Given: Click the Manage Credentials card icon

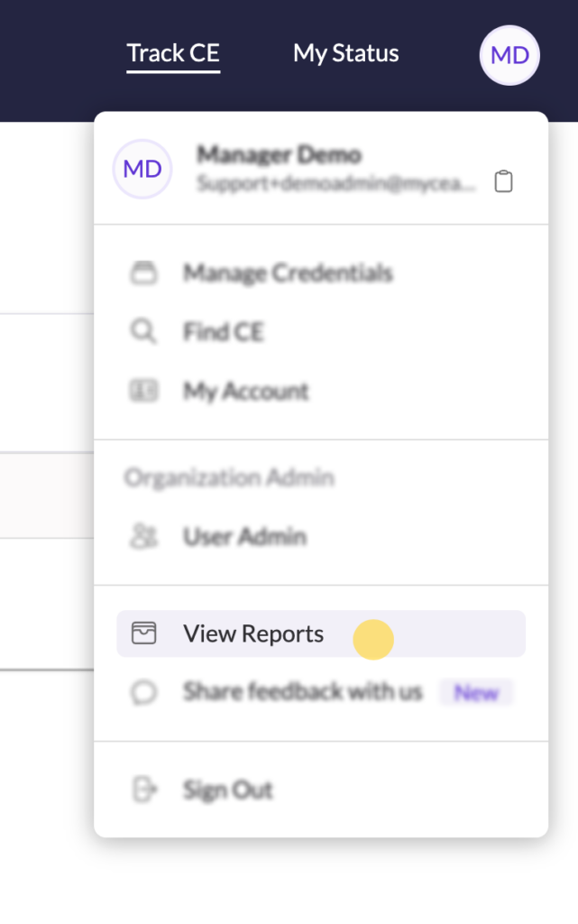Looking at the screenshot, I should (144, 273).
